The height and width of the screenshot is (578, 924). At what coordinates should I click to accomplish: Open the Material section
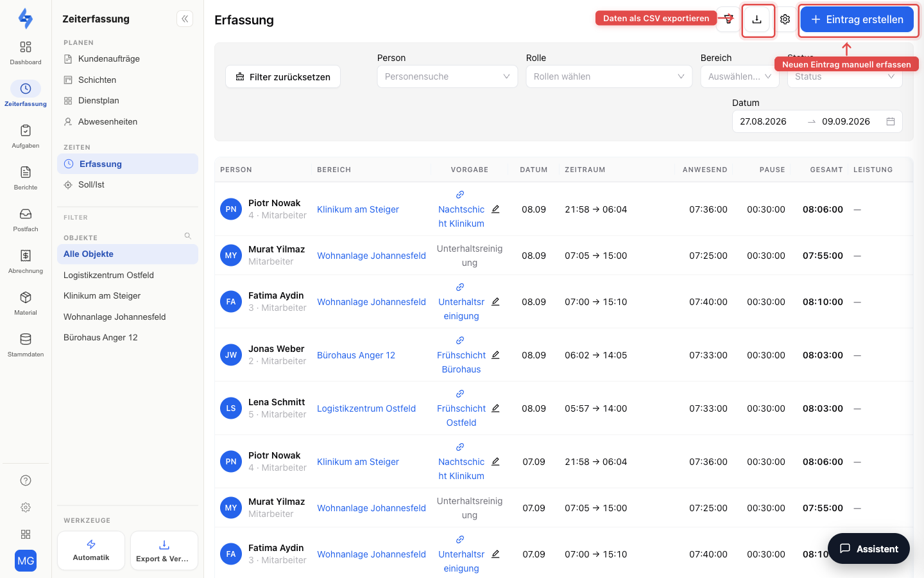click(26, 303)
